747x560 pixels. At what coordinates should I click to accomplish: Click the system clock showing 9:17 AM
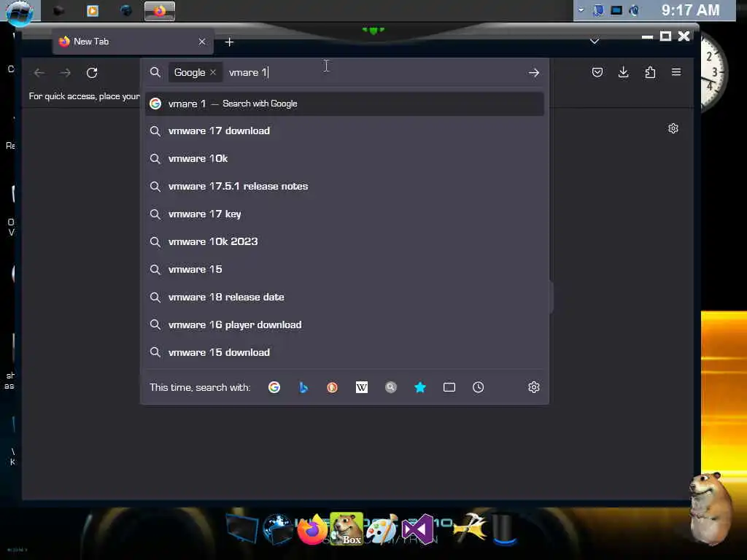pyautogui.click(x=690, y=10)
